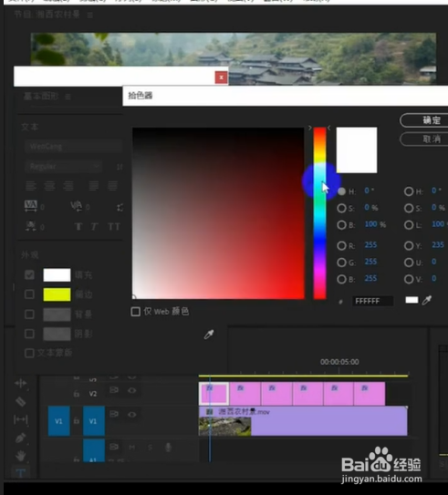The width and height of the screenshot is (448, 495).
Task: Click the hex FFFFFF input field
Action: [373, 301]
